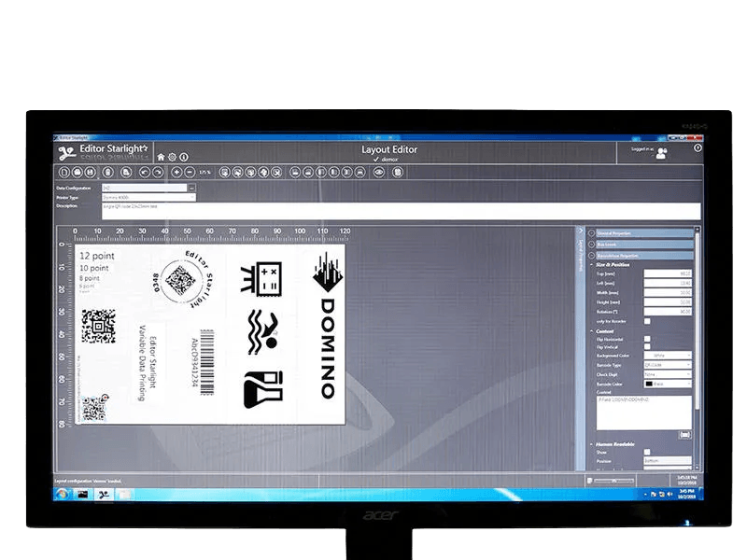This screenshot has width=747, height=560.
Task: Open the Background Color dropdown
Action: [x=668, y=356]
